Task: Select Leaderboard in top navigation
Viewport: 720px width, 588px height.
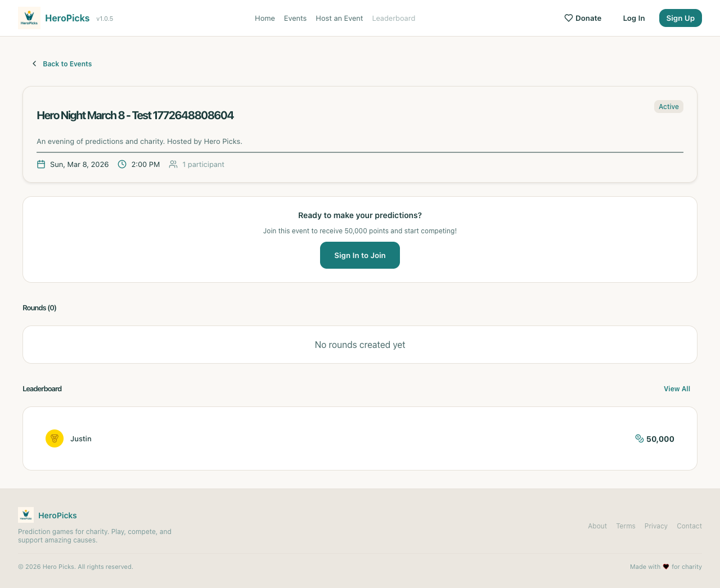Action: [394, 18]
